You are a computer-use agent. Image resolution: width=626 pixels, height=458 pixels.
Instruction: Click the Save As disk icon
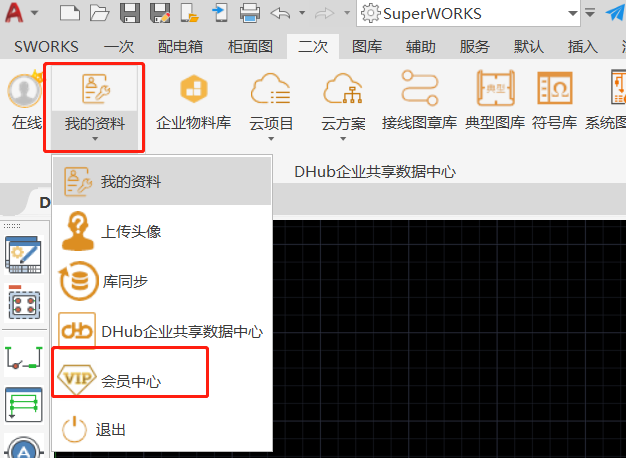(x=160, y=13)
